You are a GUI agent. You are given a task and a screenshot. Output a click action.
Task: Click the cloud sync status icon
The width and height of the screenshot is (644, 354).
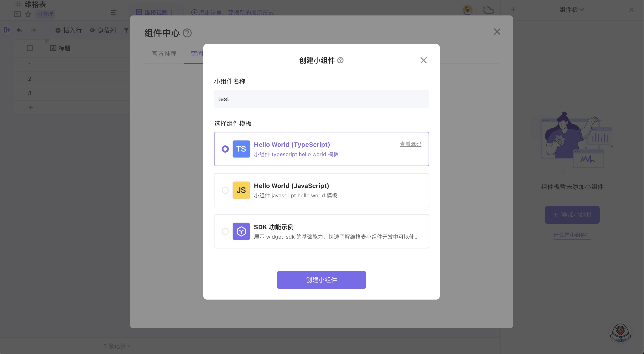click(488, 10)
